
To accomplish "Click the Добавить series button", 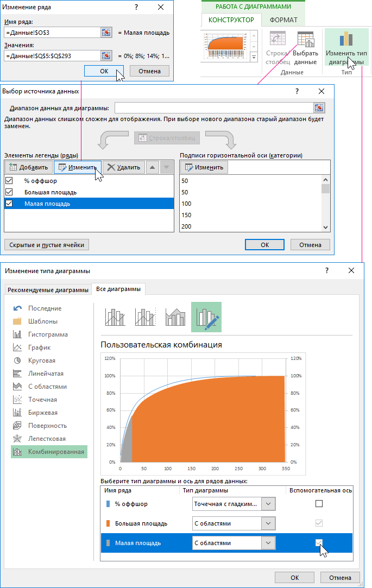I will tap(29, 167).
